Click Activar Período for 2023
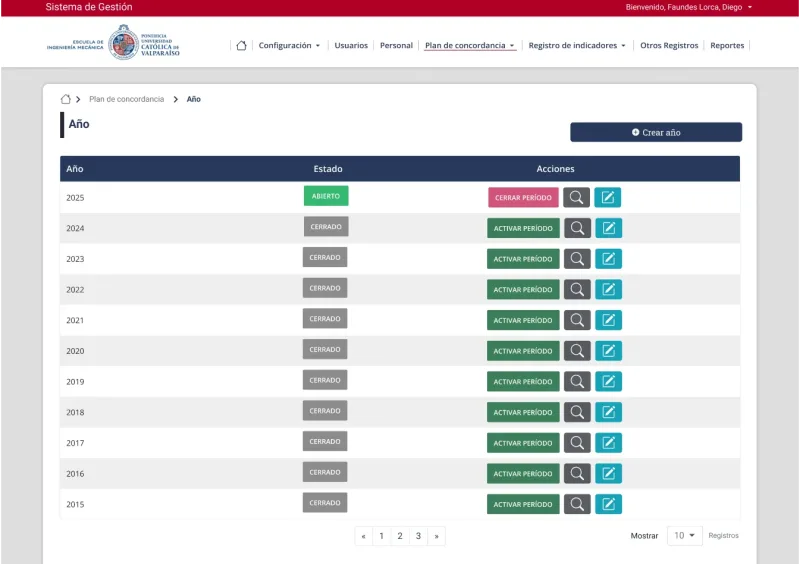Viewport: 800px width, 564px height. pos(523,259)
